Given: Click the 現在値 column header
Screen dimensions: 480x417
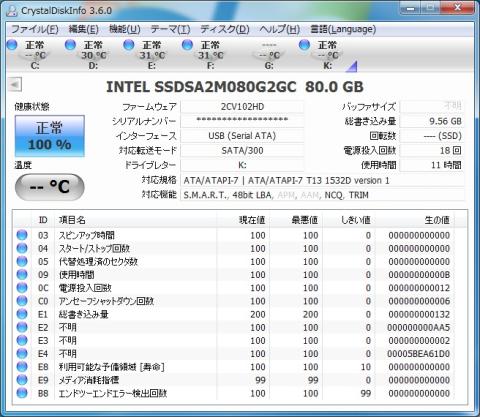Looking at the screenshot, I should click(x=243, y=220).
